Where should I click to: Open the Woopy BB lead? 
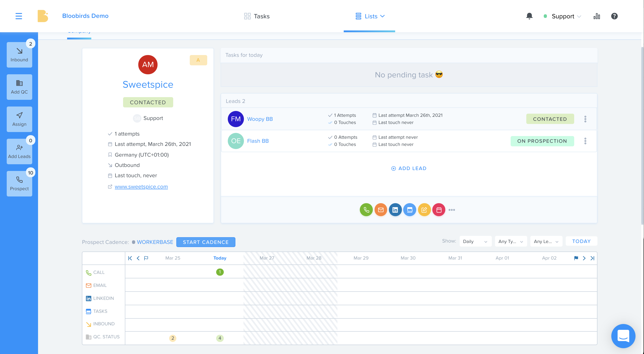(x=260, y=119)
